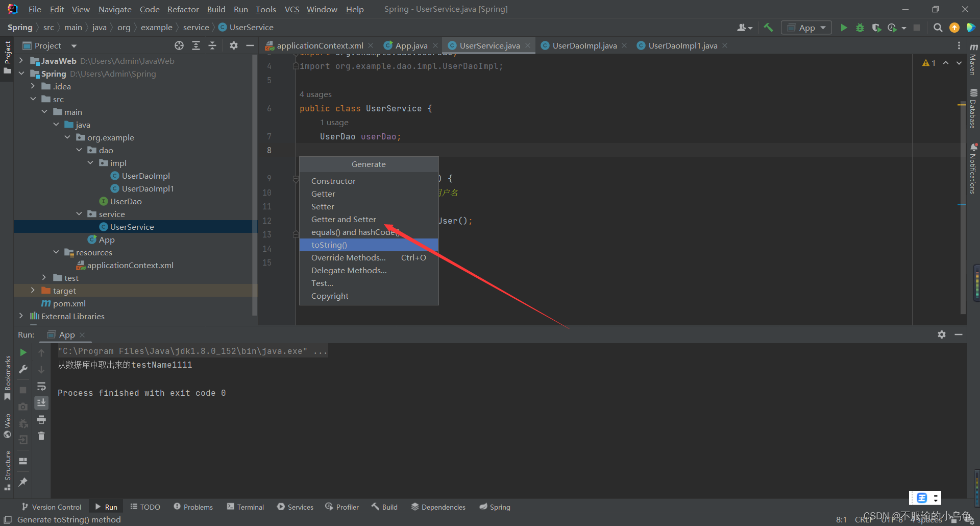Print console output with printer icon
The width and height of the screenshot is (980, 526).
(41, 420)
